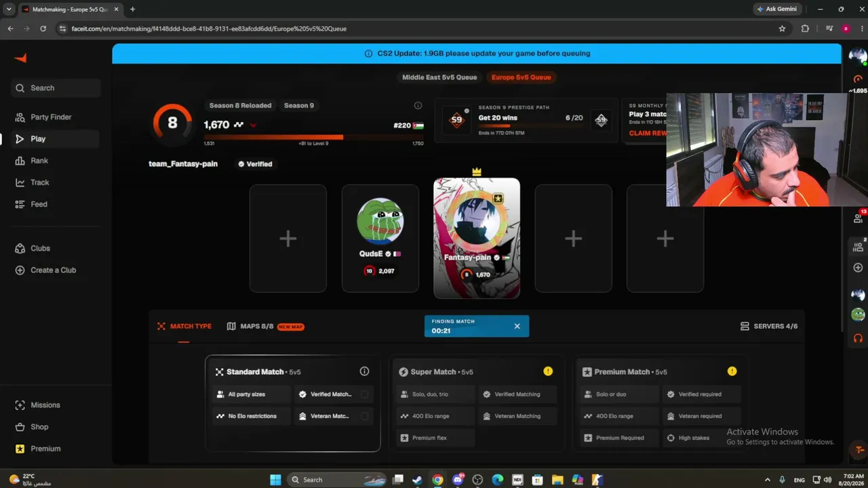Click the No Elo restrictions tag
The image size is (868, 488).
pyautogui.click(x=252, y=416)
